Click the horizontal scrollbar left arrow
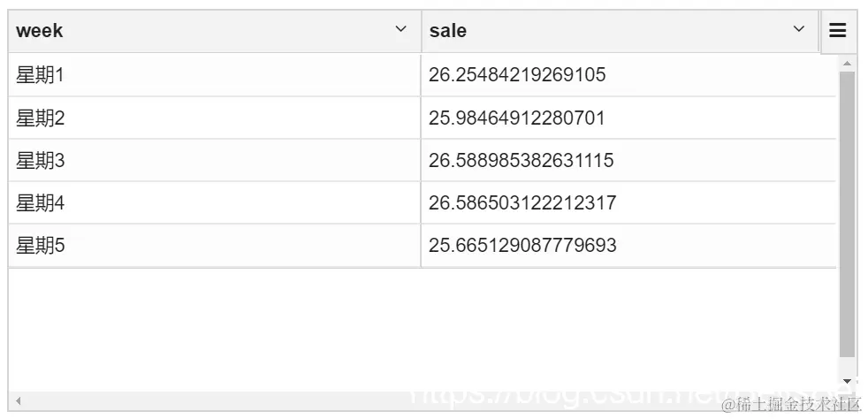 (19, 400)
